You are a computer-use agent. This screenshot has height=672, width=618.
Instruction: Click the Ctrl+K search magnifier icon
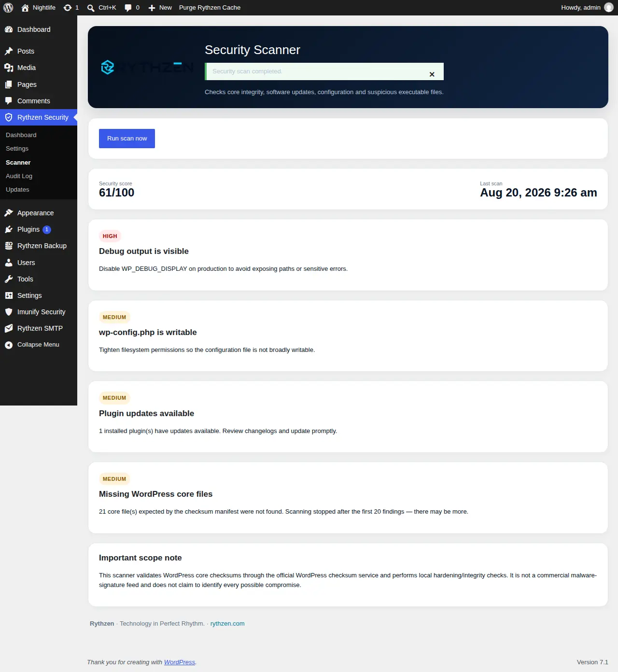pos(91,8)
